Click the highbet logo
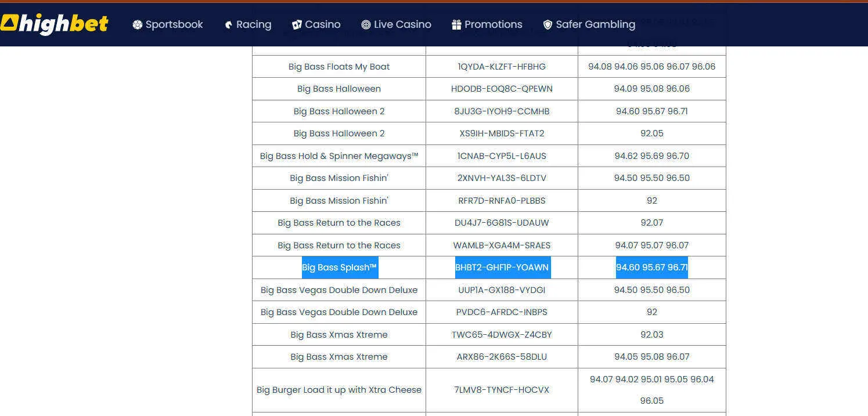The image size is (868, 416). (55, 23)
